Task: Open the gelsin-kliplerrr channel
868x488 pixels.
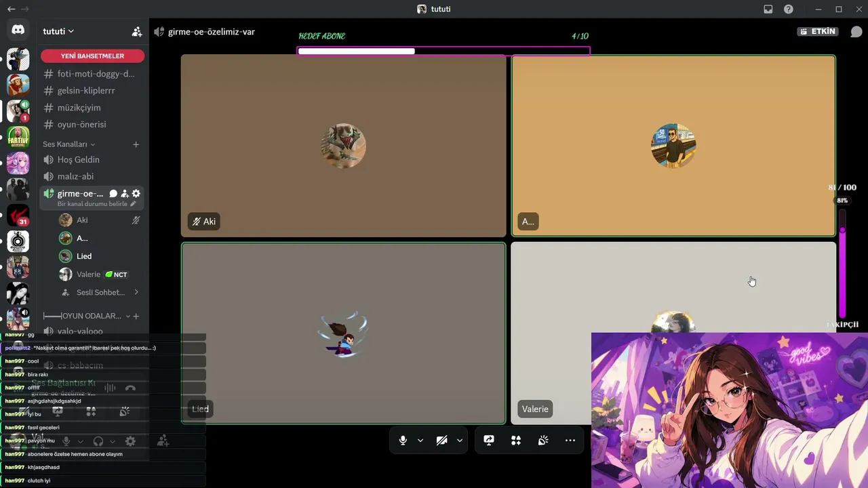Action: coord(94,91)
